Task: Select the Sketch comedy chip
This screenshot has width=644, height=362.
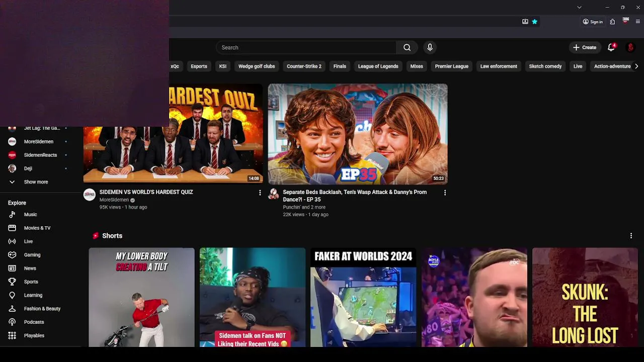Action: click(x=545, y=66)
